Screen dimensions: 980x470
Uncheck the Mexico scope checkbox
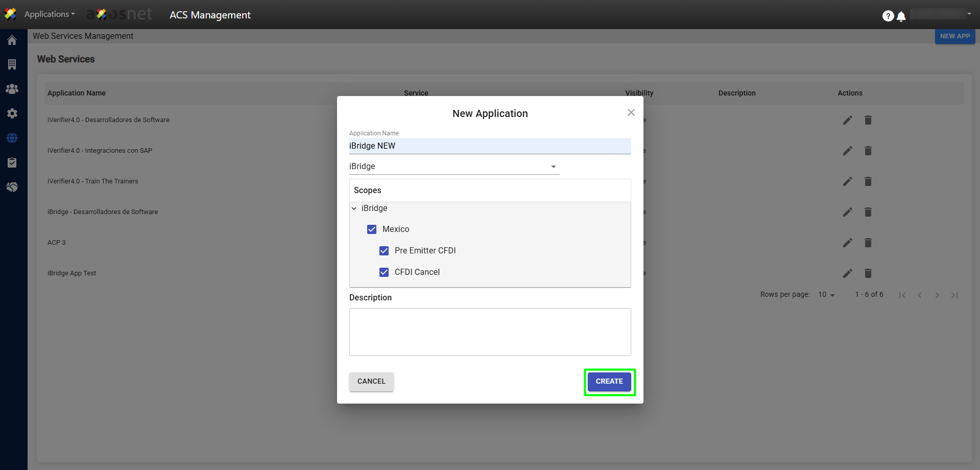[372, 229]
